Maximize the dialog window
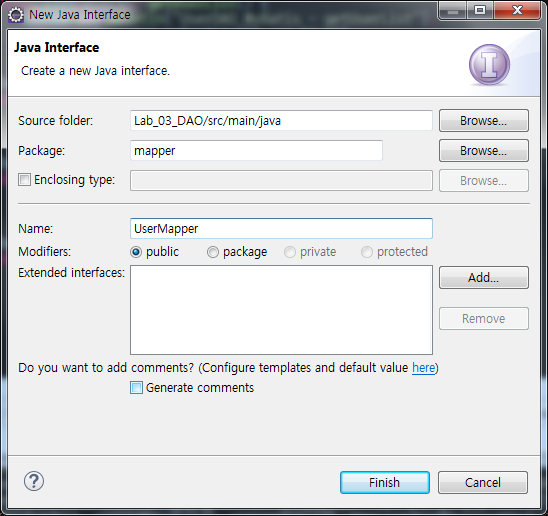Image resolution: width=548 pixels, height=516 pixels. click(x=480, y=10)
